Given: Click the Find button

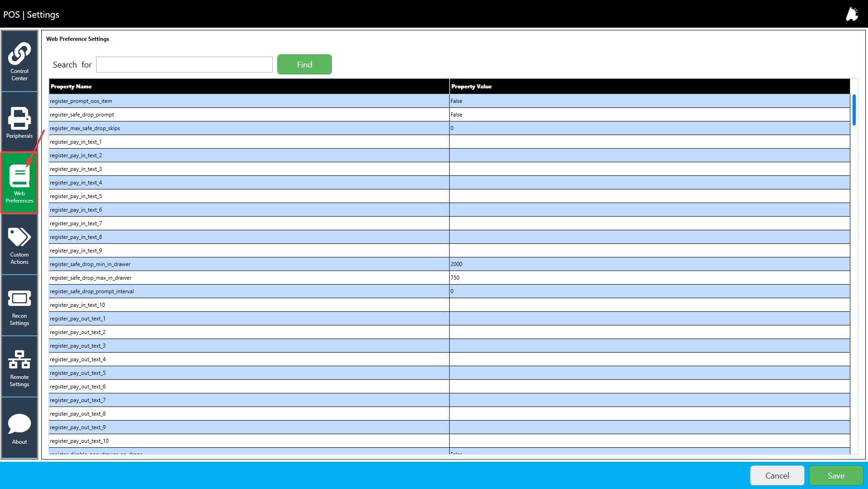Looking at the screenshot, I should [305, 64].
